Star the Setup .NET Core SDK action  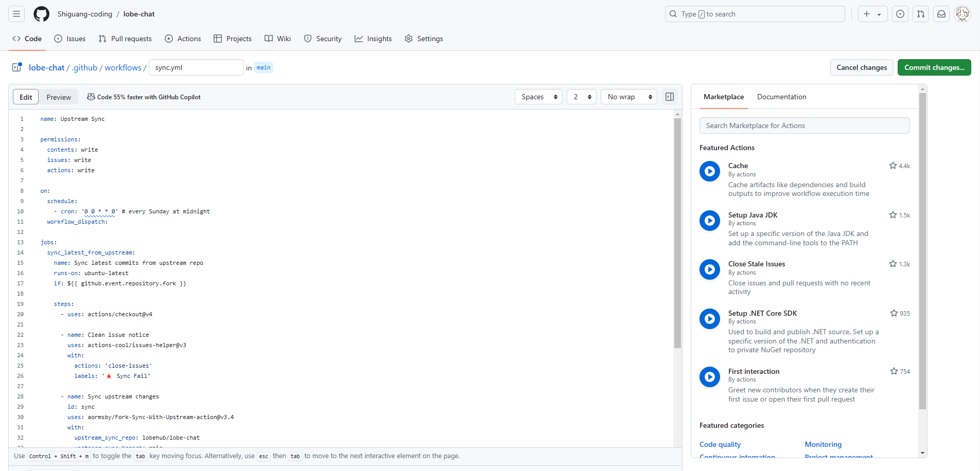[x=894, y=313]
